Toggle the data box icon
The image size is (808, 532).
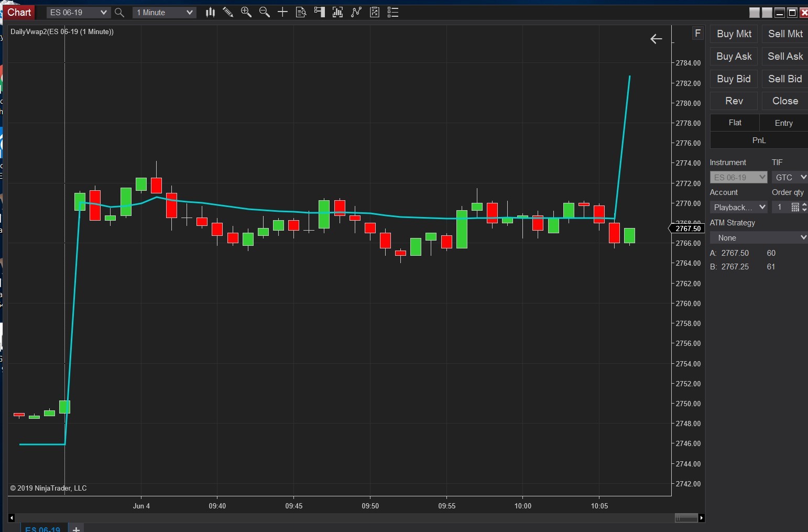[x=301, y=12]
